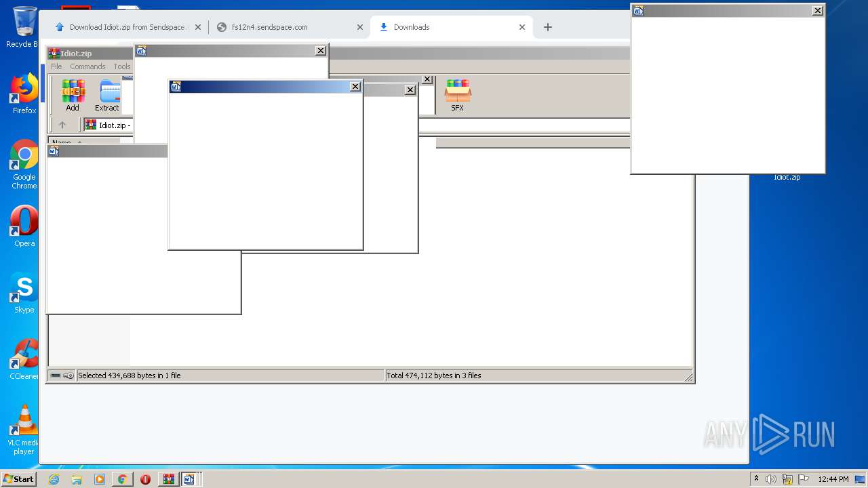
Task: Click the Start button
Action: tap(18, 479)
